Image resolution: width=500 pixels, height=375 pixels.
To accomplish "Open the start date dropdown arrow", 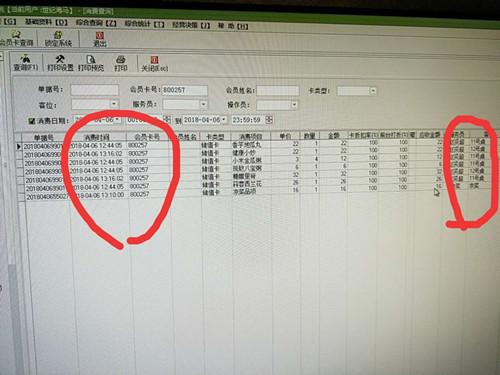I will pos(117,119).
